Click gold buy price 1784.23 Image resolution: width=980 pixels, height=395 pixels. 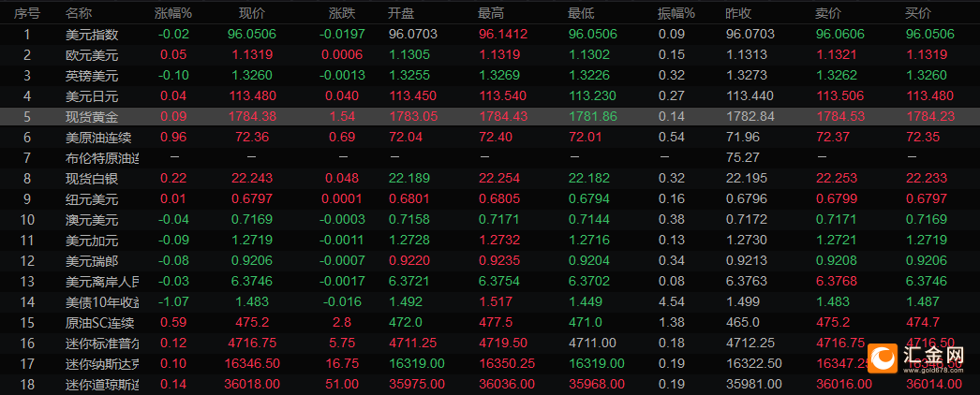click(928, 117)
